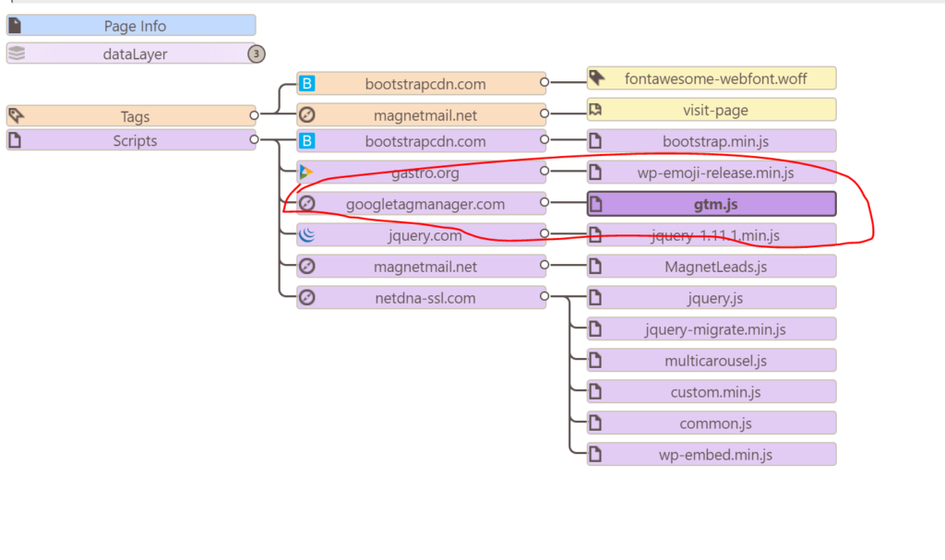Screen dimensions: 945x560
Task: Click file icon of jquery-migrate.min.js
Action: 595,328
